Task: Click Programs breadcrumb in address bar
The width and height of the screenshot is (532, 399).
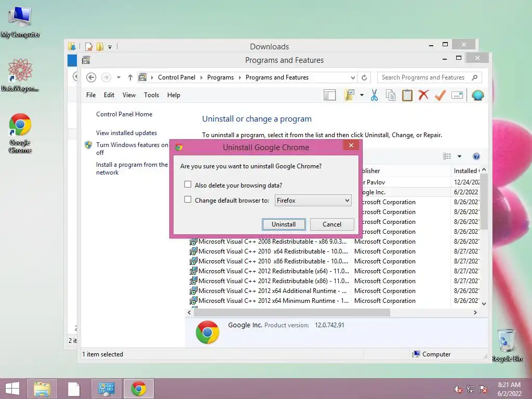Action: point(220,77)
